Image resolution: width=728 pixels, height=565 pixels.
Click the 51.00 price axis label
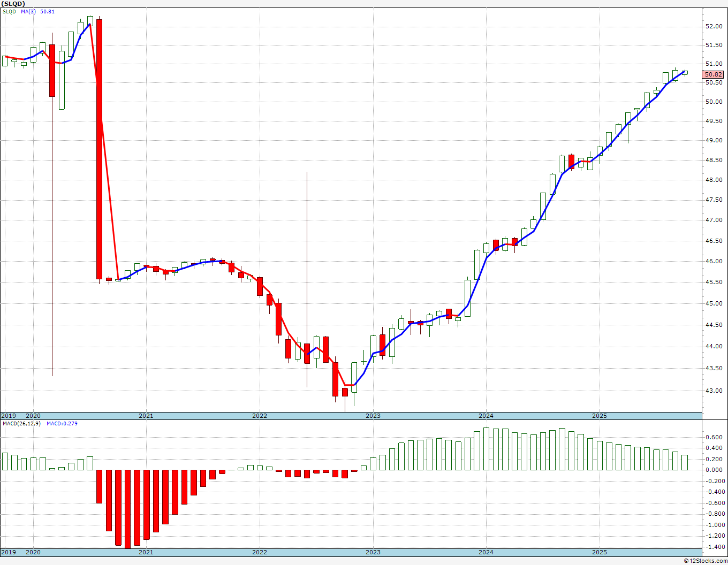(714, 64)
